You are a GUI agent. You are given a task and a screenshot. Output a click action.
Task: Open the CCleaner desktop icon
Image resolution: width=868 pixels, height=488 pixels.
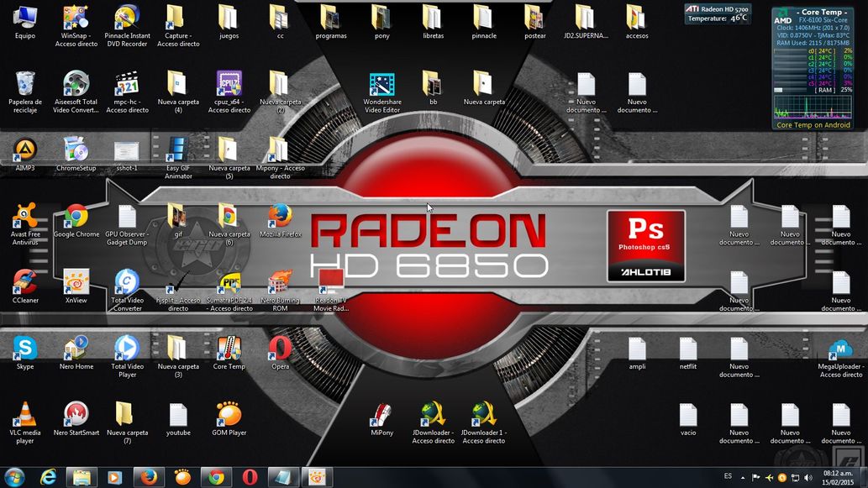(x=25, y=282)
